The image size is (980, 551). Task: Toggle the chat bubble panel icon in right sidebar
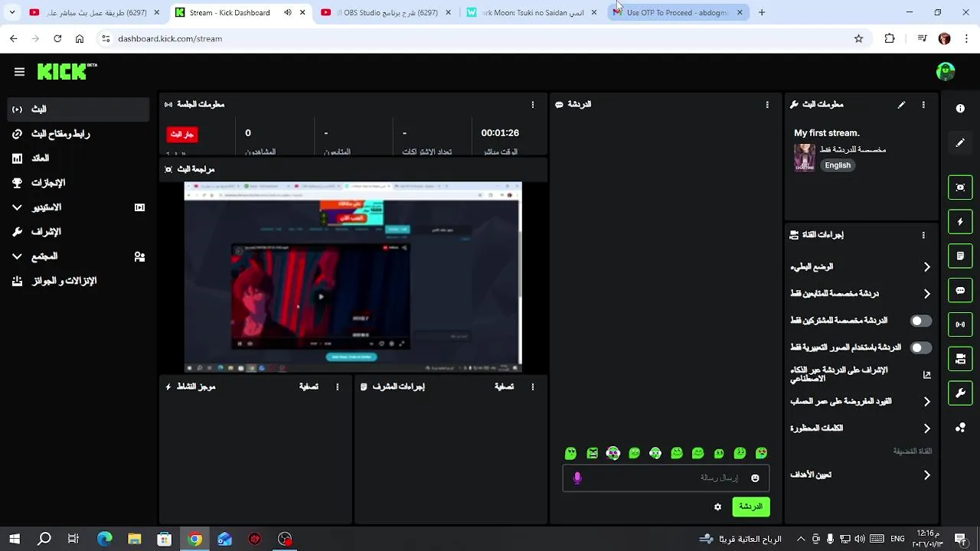[960, 290]
